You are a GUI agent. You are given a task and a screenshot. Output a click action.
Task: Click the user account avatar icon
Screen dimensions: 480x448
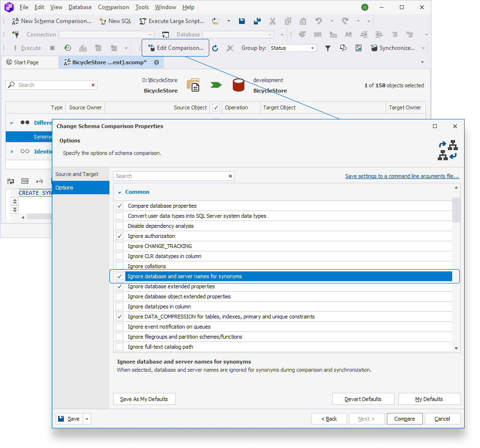click(365, 7)
